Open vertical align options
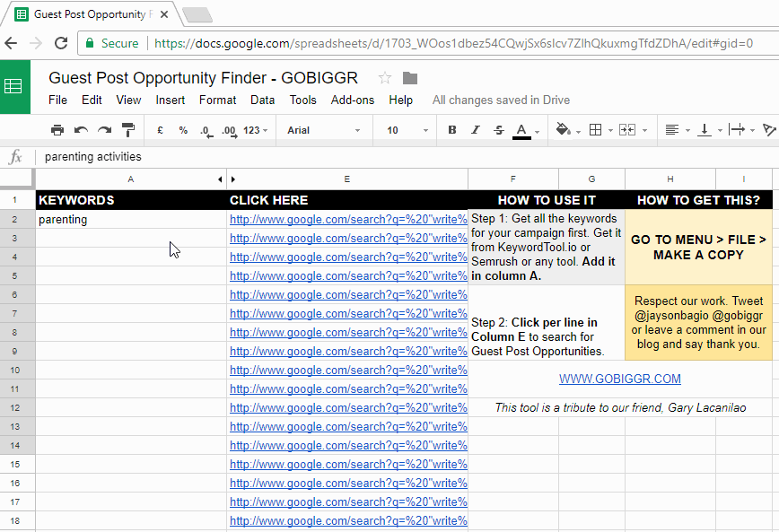Screen dimensions: 779x532 (704, 130)
